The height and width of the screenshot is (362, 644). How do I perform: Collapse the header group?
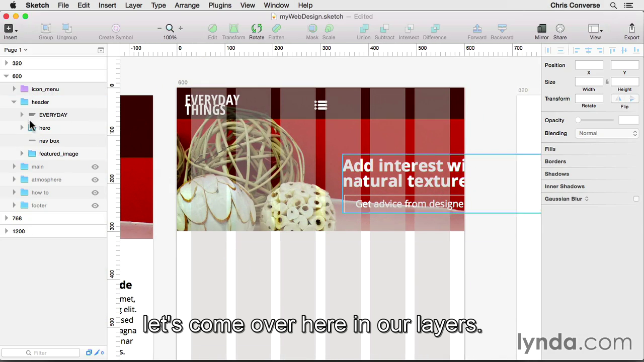[14, 102]
